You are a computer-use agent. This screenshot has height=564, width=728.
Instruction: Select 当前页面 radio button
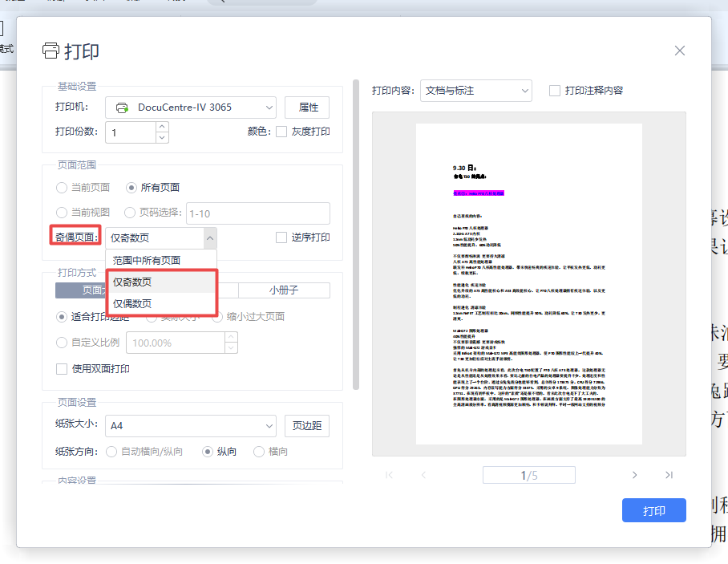coord(62,188)
